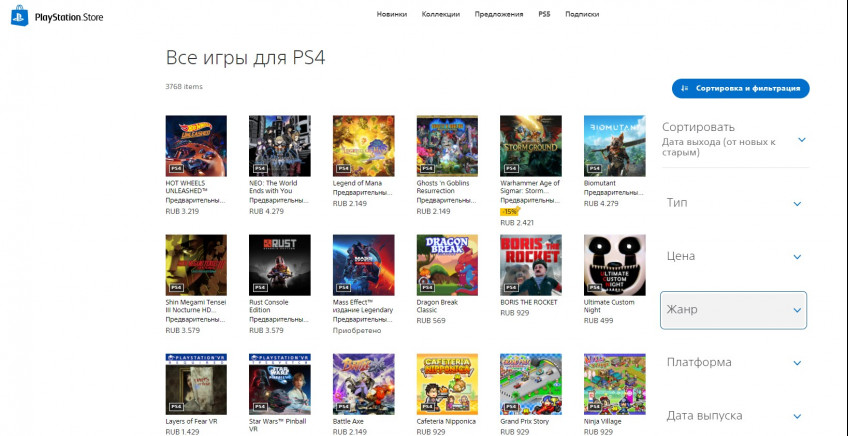Open the Biomutant game cover

(x=614, y=146)
